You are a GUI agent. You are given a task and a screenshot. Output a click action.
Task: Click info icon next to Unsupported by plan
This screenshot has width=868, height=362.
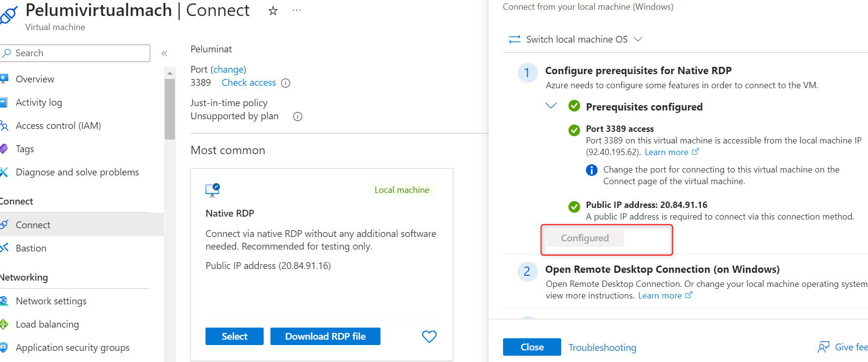pos(298,116)
